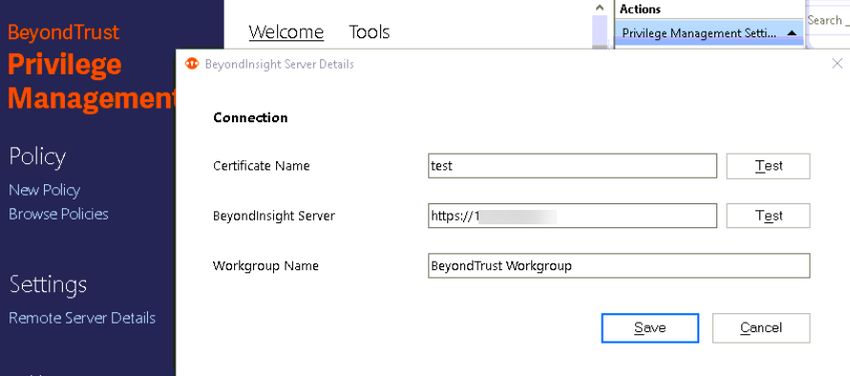Screen dimensions: 850x376
Task: Focus the Workgroup Name input field
Action: 619,265
